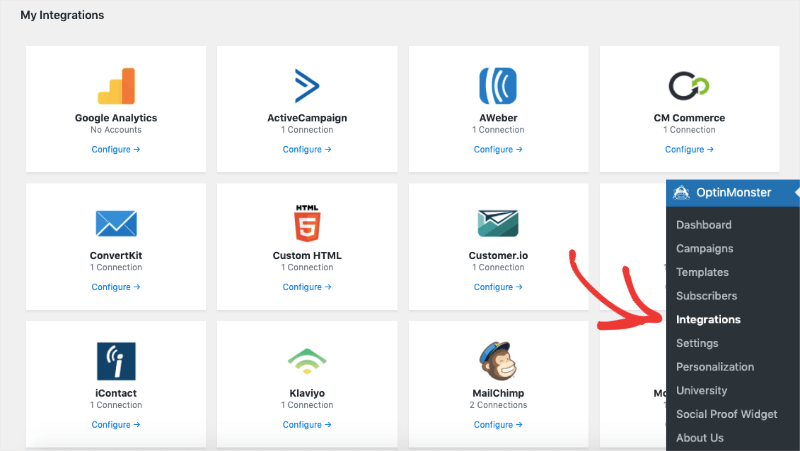
Task: Open the OptinMonster menu header
Action: click(x=733, y=193)
